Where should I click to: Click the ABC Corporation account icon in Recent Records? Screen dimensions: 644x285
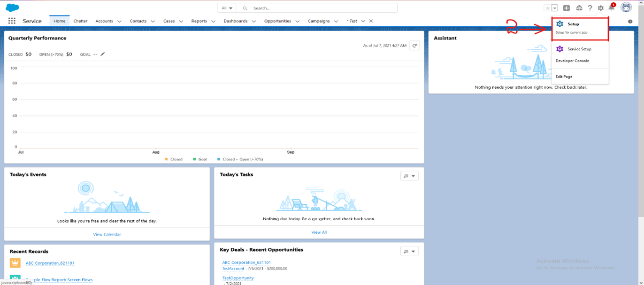point(15,263)
